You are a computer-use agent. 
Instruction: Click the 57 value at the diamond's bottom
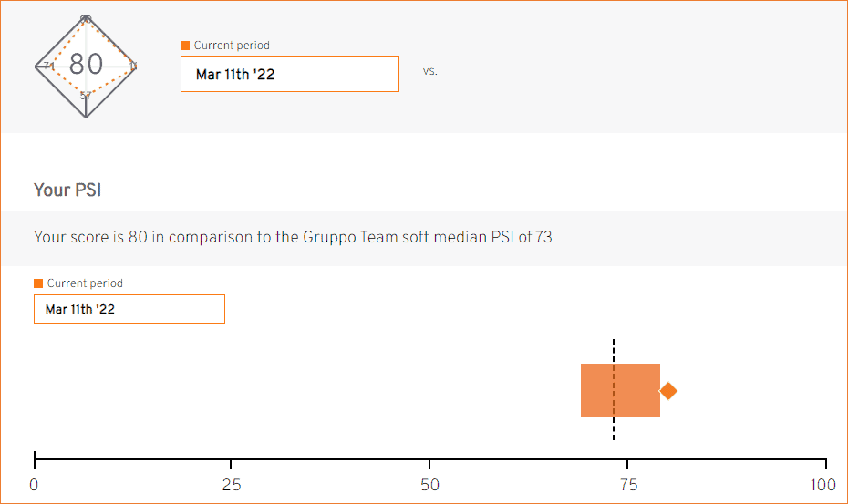coord(86,96)
